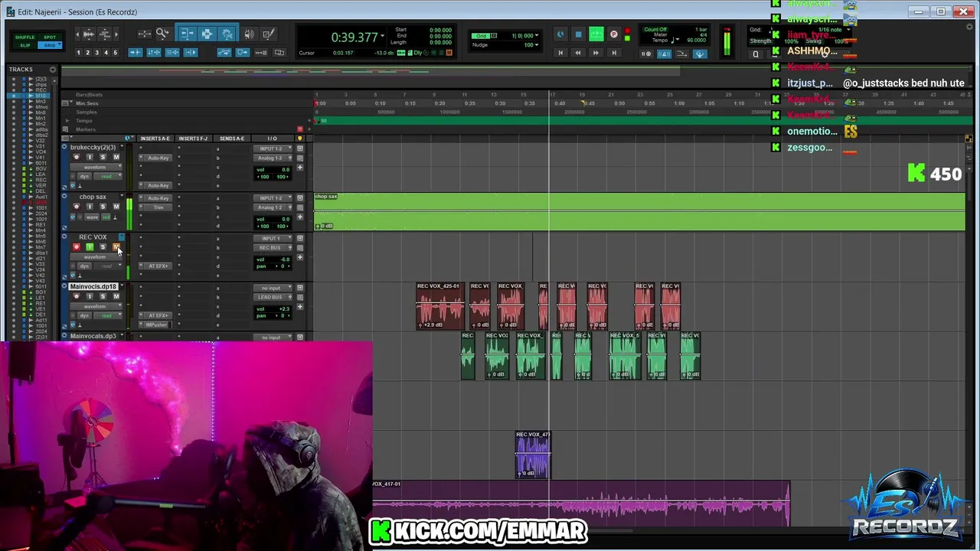
Task: Click the Stop button in transport
Action: pos(578,34)
